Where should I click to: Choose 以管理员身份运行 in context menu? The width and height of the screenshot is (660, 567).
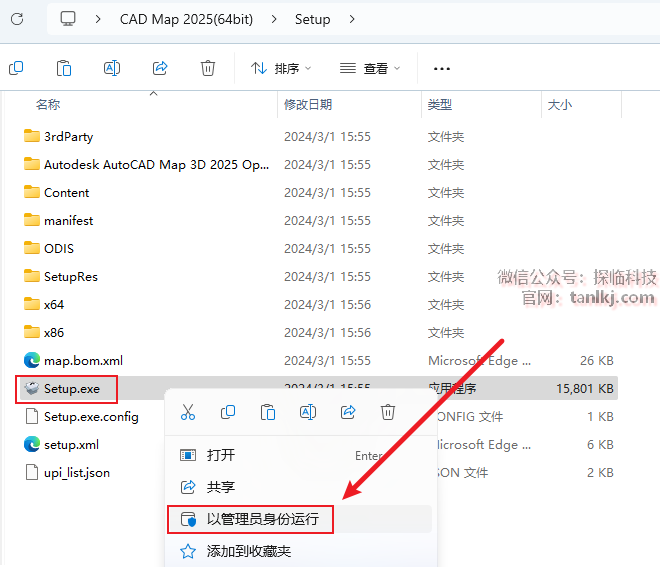coord(300,519)
